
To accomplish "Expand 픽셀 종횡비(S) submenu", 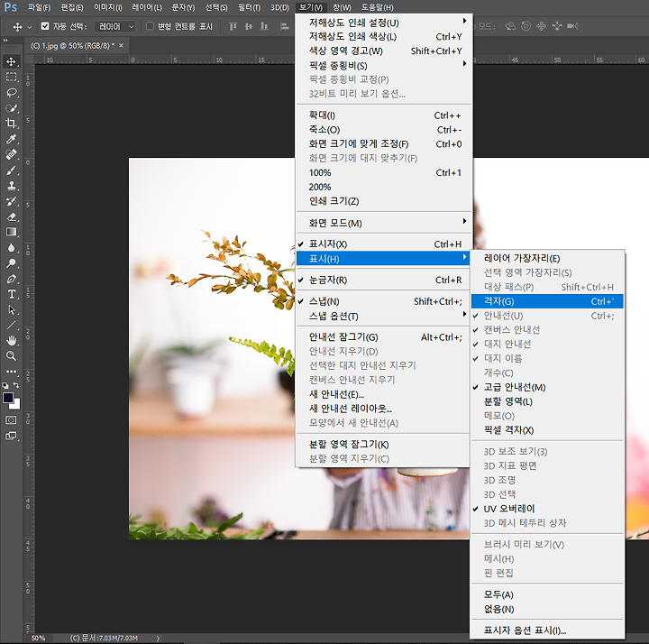I will (x=384, y=66).
